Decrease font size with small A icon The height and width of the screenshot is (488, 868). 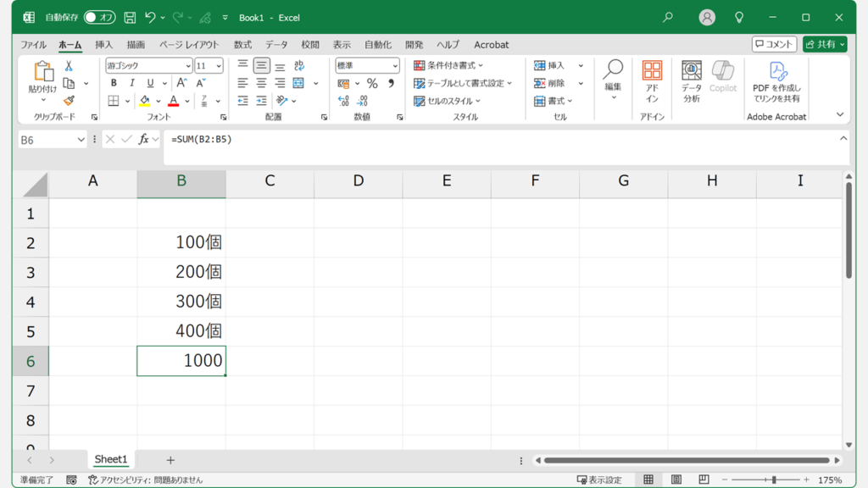[x=201, y=83]
